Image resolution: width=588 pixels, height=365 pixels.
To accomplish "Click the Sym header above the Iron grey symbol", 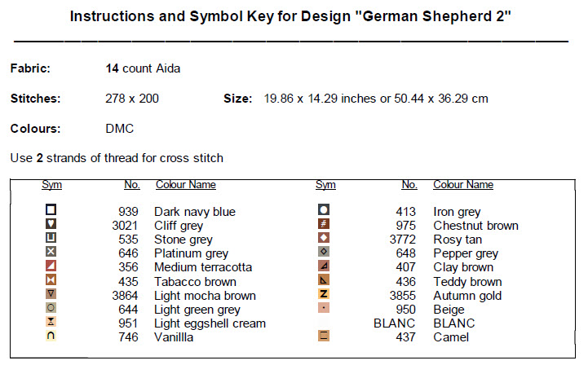I will 325,185.
